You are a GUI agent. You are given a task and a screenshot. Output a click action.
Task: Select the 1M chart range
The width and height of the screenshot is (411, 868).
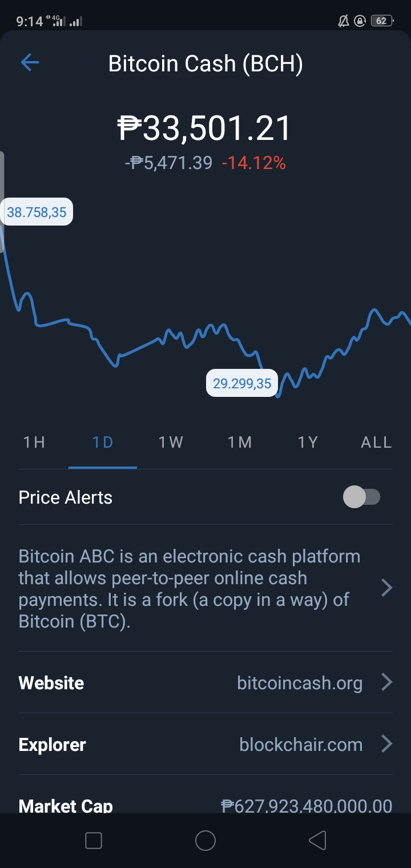(240, 442)
